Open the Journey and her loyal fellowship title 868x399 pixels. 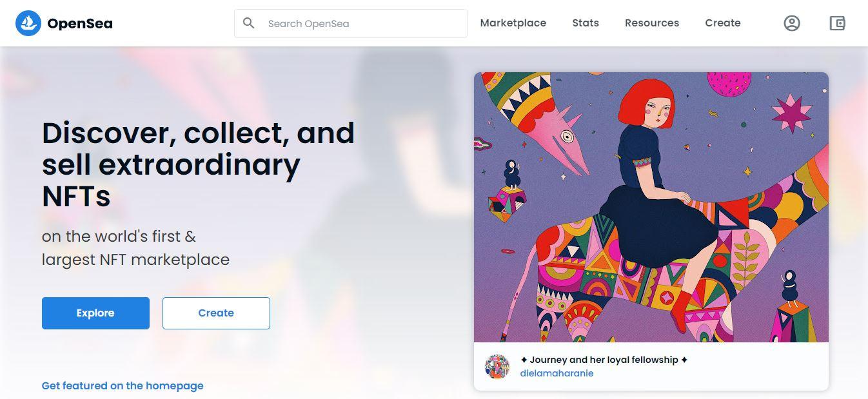pos(604,360)
